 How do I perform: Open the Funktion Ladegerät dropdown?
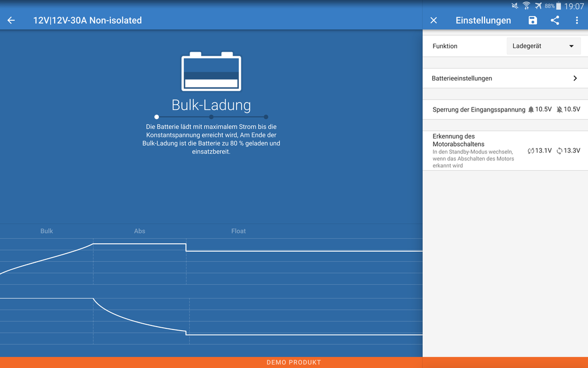(x=543, y=46)
